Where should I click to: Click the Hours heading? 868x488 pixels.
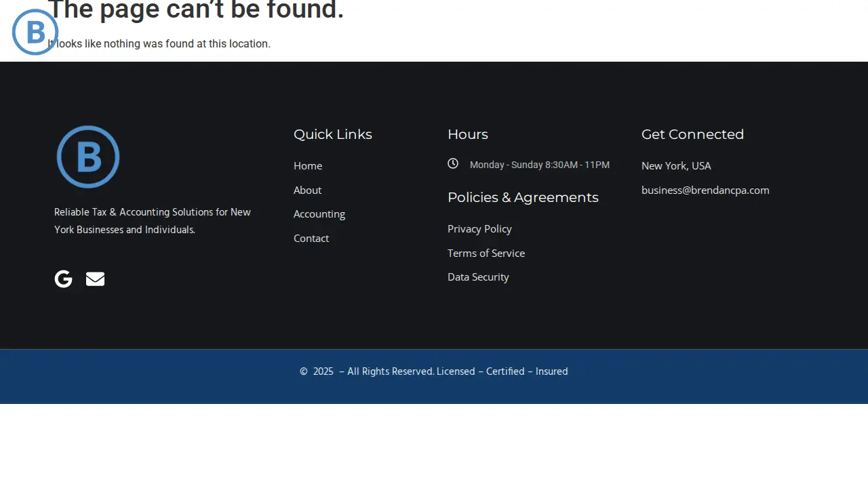(468, 134)
